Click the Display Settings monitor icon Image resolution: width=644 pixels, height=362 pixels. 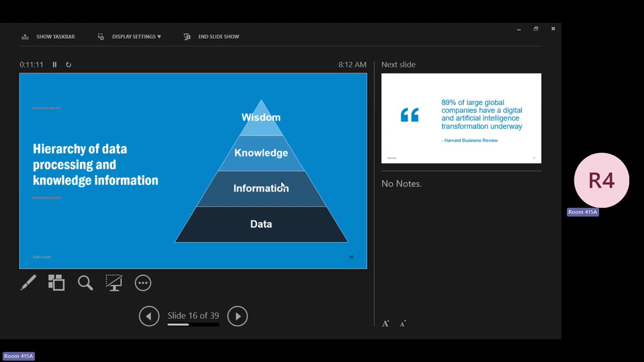(x=101, y=37)
